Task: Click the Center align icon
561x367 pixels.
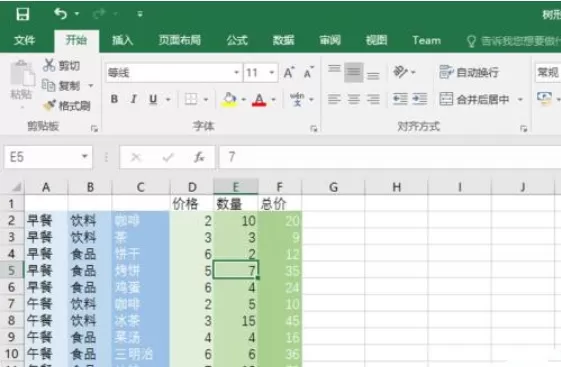Action: [353, 99]
